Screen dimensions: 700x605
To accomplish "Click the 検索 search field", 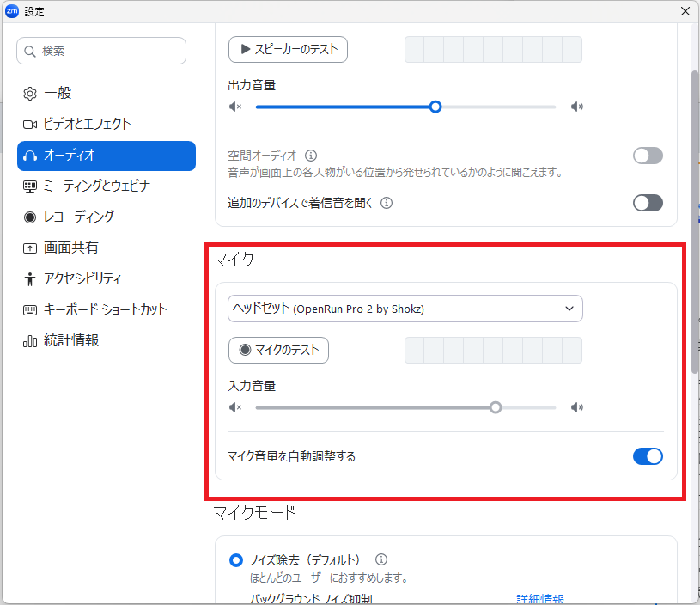I will 101,51.
